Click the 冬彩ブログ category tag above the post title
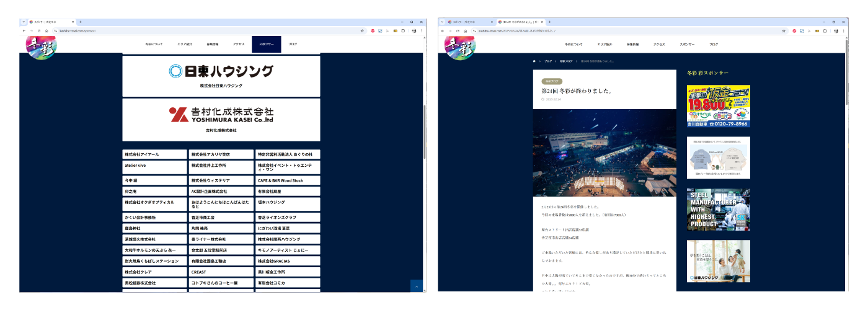 551,81
